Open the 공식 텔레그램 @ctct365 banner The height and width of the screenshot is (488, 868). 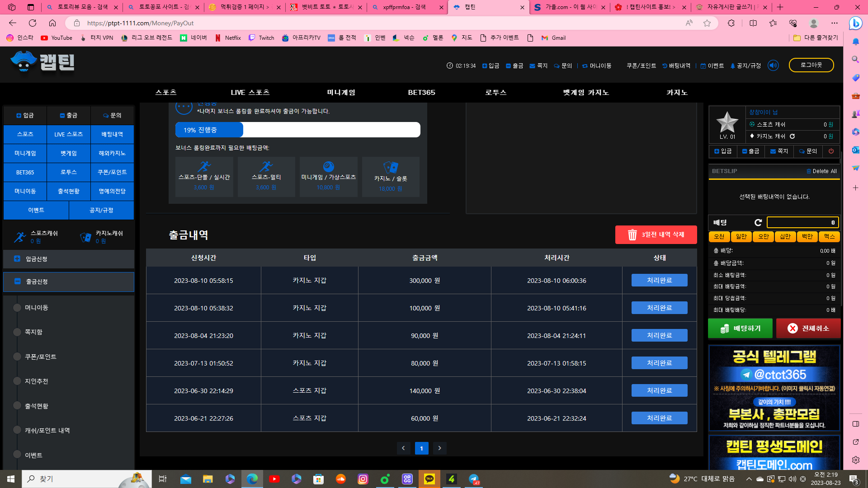pos(774,388)
